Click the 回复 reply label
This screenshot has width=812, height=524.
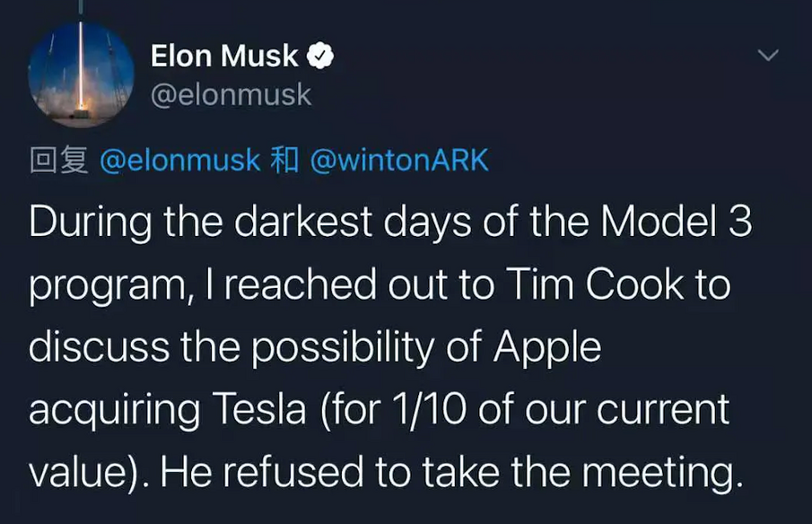point(58,160)
